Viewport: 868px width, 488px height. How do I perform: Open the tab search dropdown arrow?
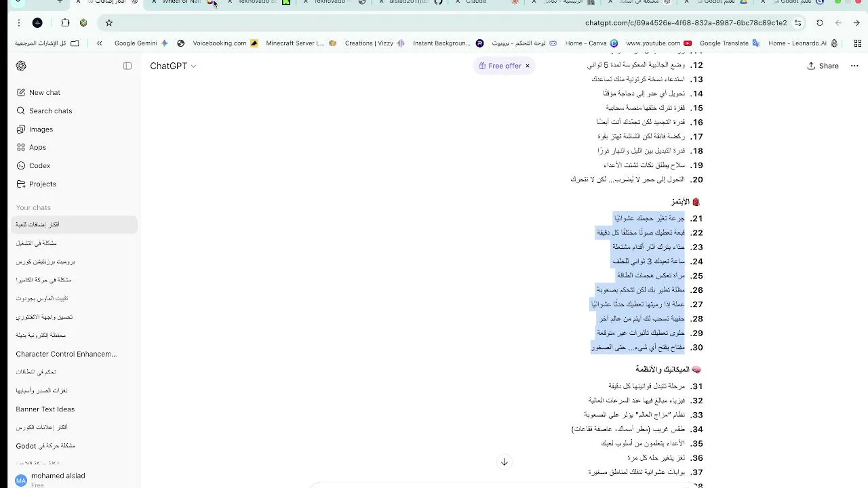18,2
